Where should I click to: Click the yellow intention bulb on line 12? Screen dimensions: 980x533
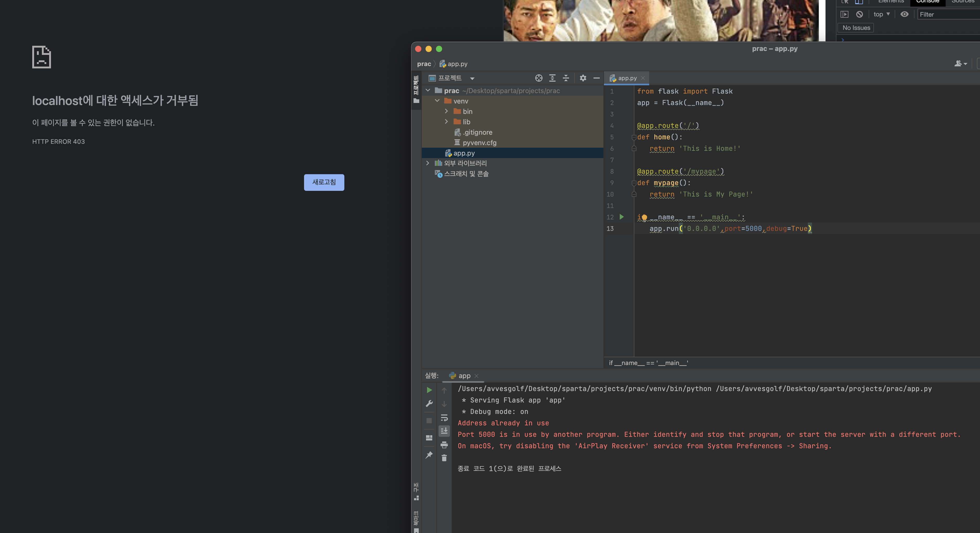point(644,218)
